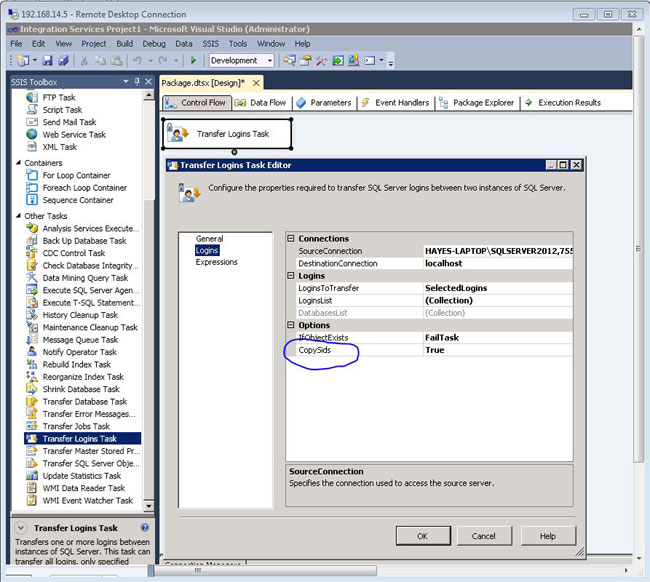Select Reorganize Index Task item
The image size is (650, 582).
point(83,377)
